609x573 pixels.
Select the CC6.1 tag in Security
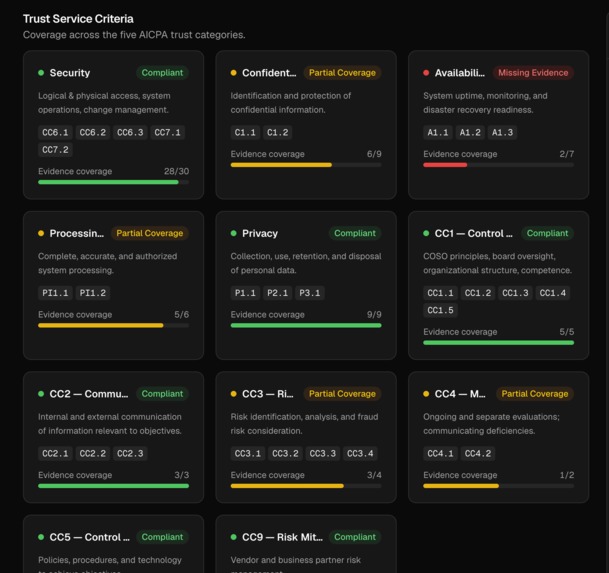(55, 132)
